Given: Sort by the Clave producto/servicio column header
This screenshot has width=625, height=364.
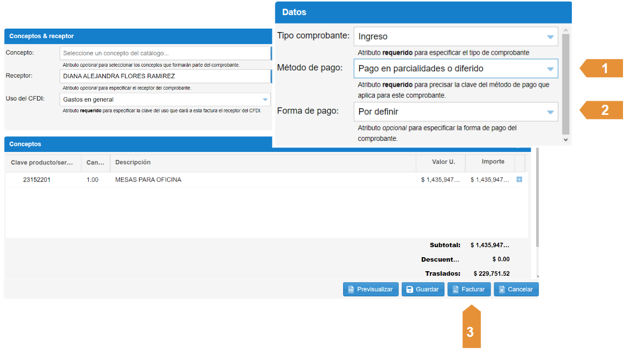Looking at the screenshot, I should pyautogui.click(x=43, y=162).
